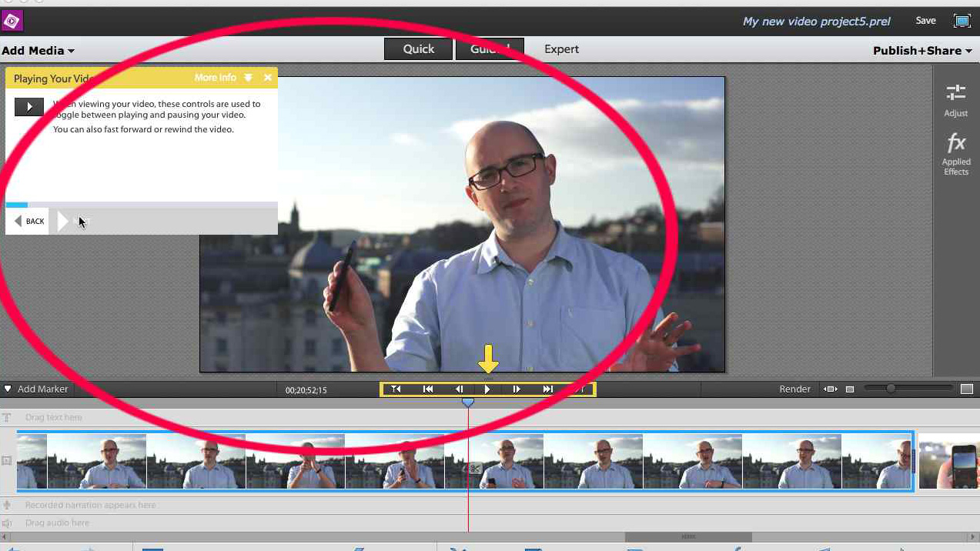
Task: Fit the timeline to visible width
Action: pyautogui.click(x=831, y=389)
